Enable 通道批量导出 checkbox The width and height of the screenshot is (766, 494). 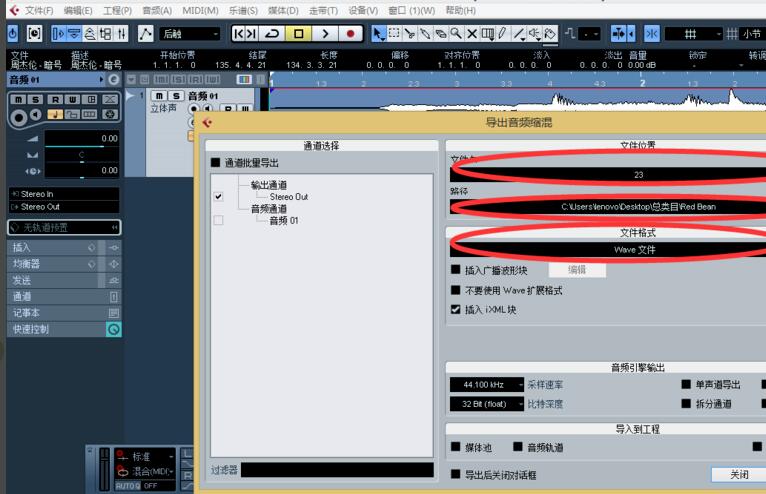(x=215, y=162)
